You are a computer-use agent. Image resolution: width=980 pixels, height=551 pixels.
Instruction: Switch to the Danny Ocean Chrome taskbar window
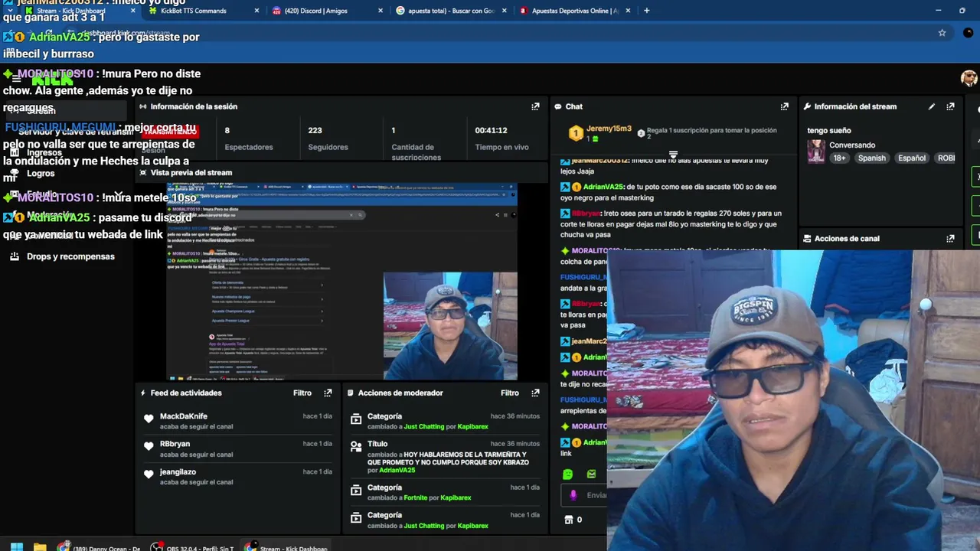(x=99, y=548)
